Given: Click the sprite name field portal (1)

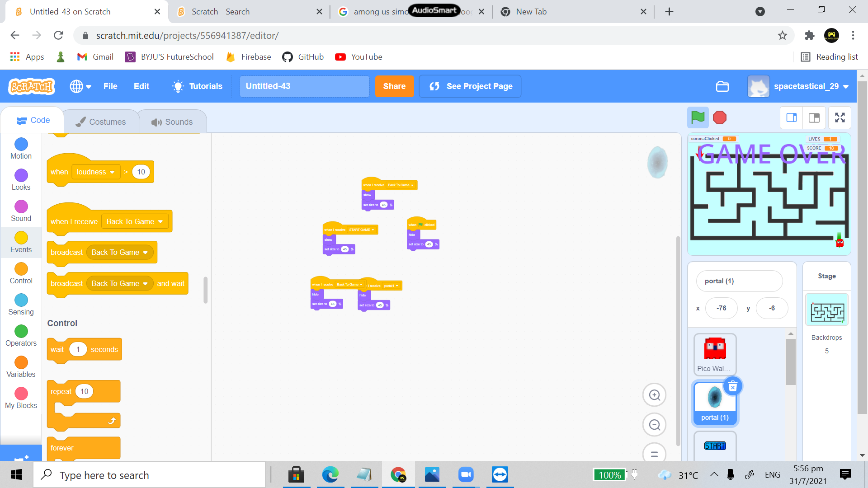Looking at the screenshot, I should click(739, 281).
